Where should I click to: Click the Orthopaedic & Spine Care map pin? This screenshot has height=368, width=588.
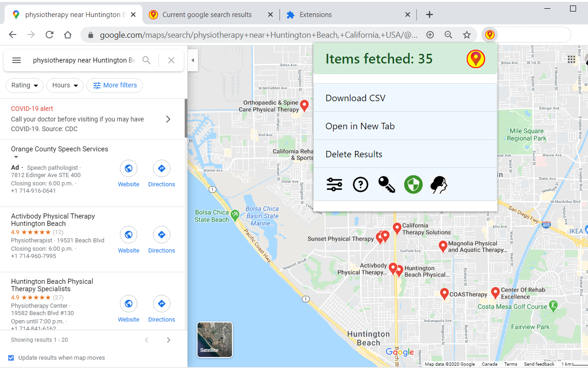point(304,106)
